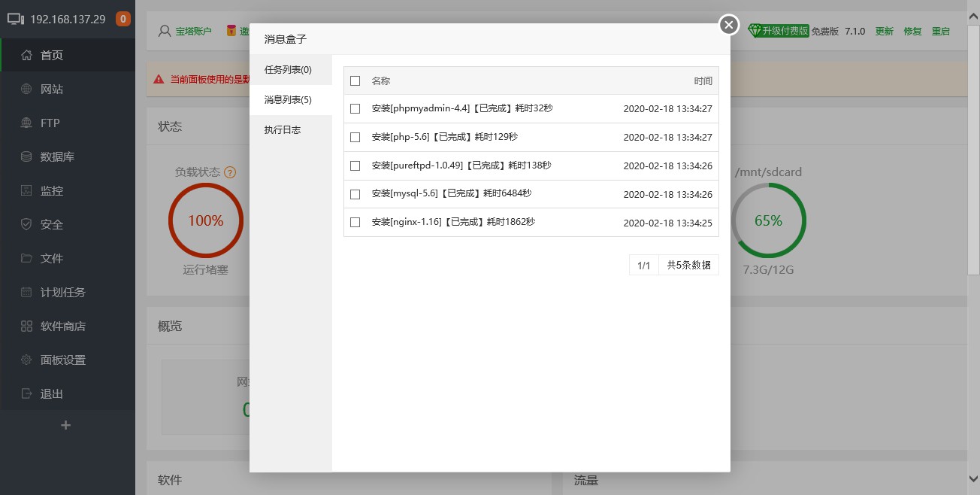Click the load status 100% ring
The image size is (980, 495).
coord(205,220)
